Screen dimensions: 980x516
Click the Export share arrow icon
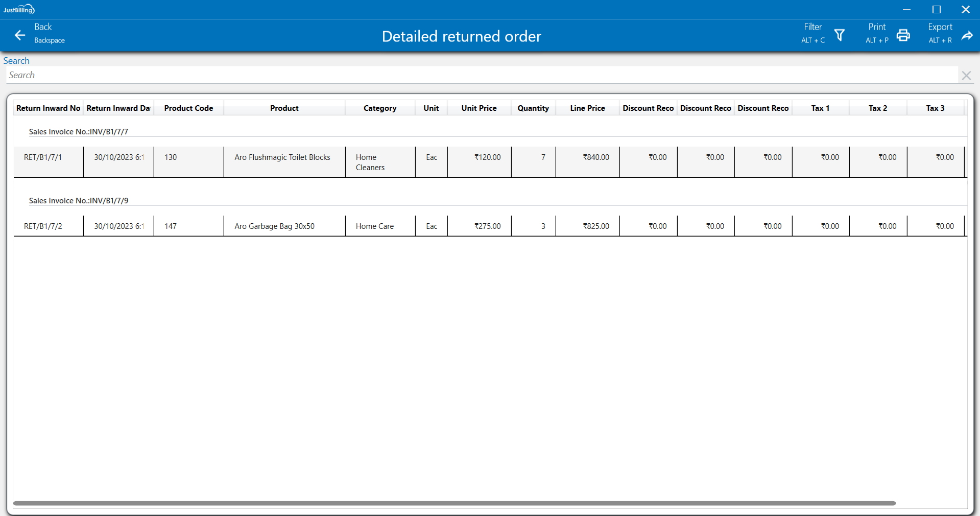click(x=967, y=35)
